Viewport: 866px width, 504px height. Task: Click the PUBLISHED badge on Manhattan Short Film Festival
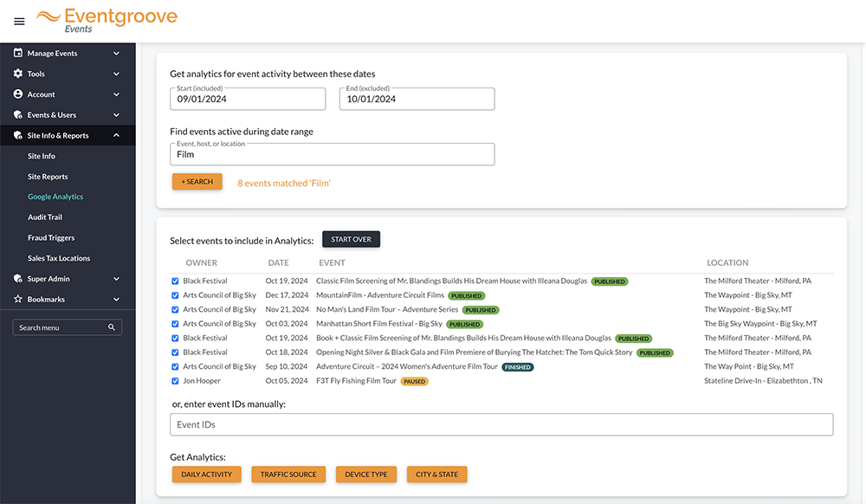coord(464,325)
